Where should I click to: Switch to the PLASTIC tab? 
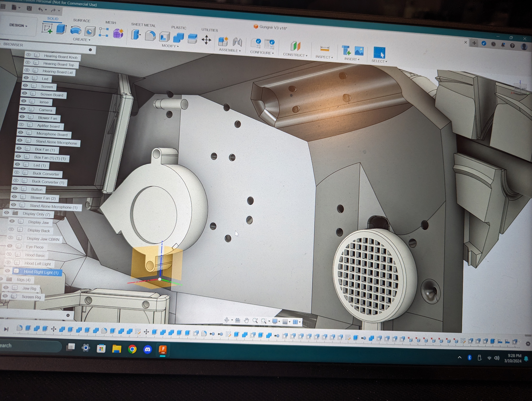[179, 28]
